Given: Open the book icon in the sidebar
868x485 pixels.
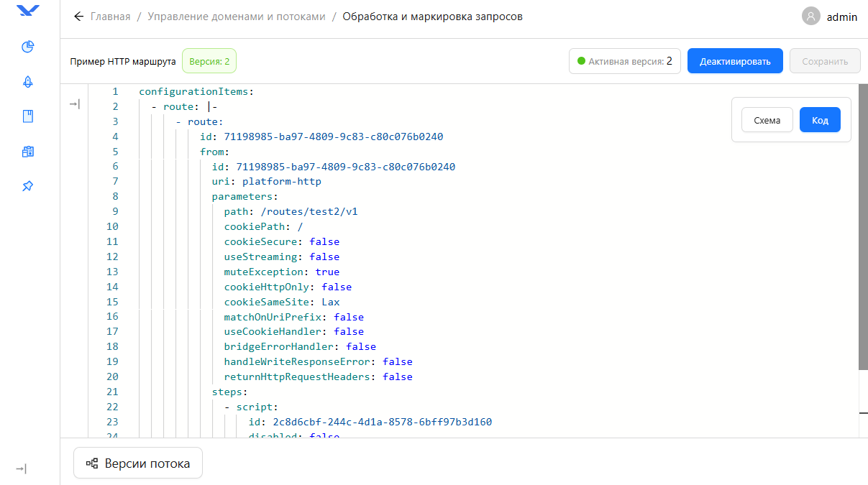Looking at the screenshot, I should point(28,116).
